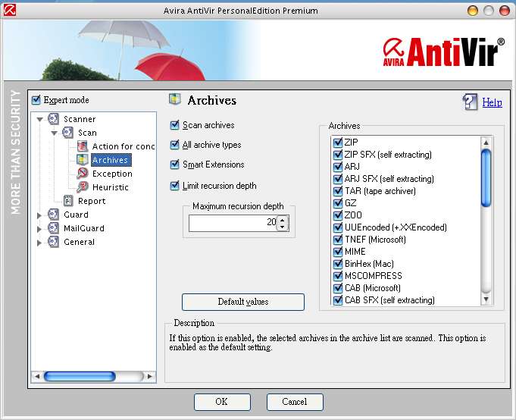Click the General gear icon
The width and height of the screenshot is (516, 420).
pyautogui.click(x=53, y=242)
